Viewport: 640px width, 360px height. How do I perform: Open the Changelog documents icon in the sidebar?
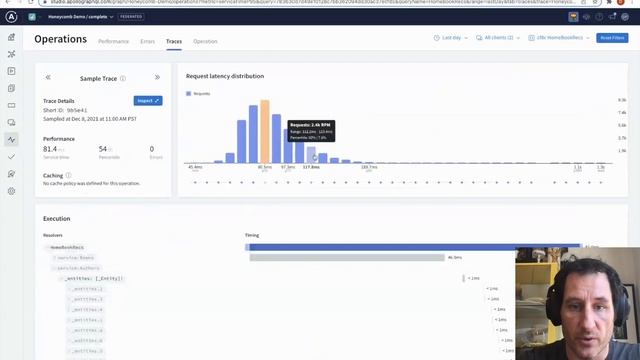(x=11, y=88)
